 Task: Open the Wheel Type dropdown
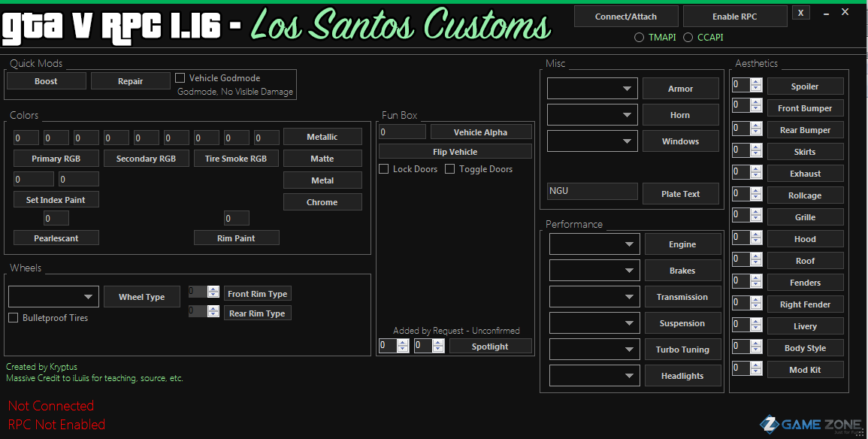pyautogui.click(x=53, y=297)
